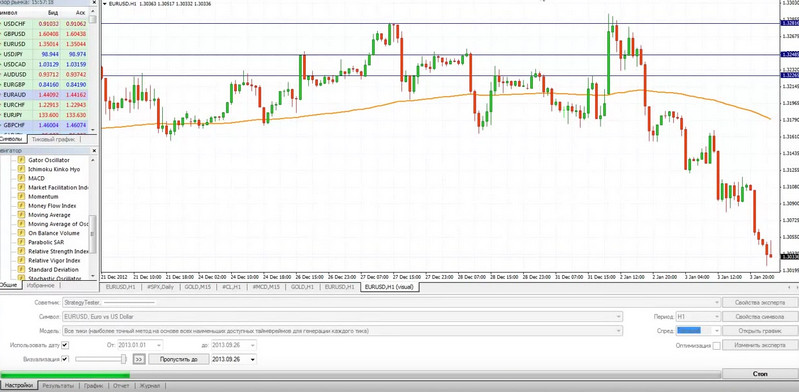Click the Parabolic SAR indicator icon
799x392 pixels.
pos(21,242)
